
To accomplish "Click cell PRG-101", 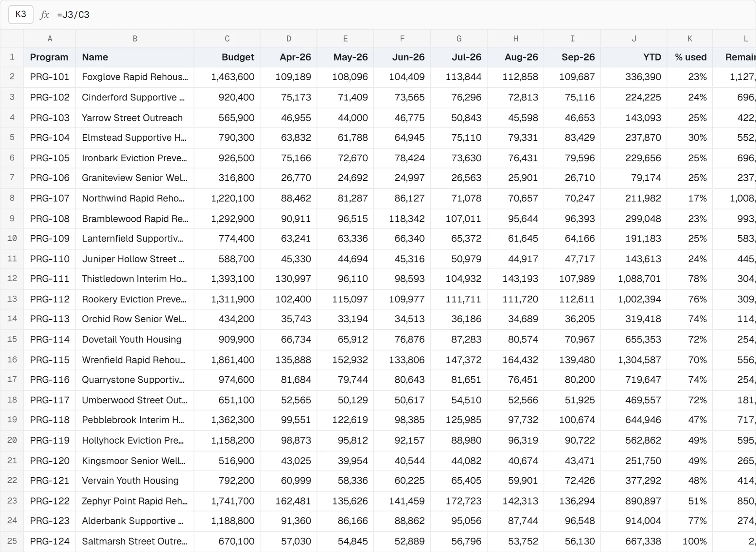I will (50, 77).
